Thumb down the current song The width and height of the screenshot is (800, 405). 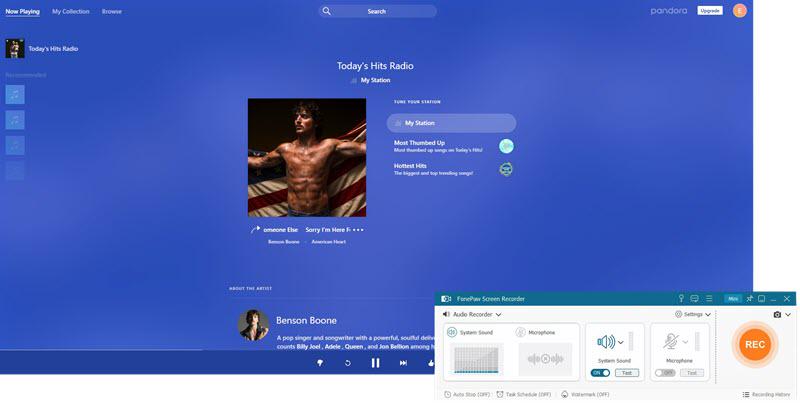(x=320, y=363)
